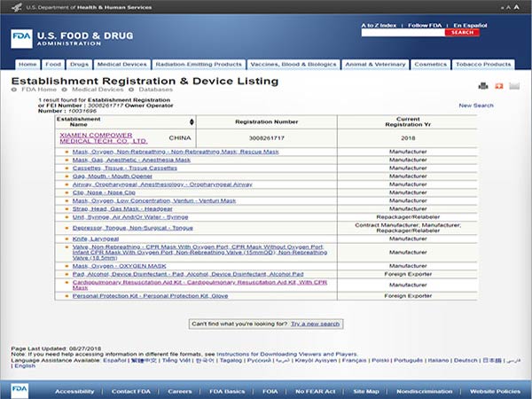This screenshot has height=399, width=532.
Task: Click the New Search link
Action: [476, 106]
